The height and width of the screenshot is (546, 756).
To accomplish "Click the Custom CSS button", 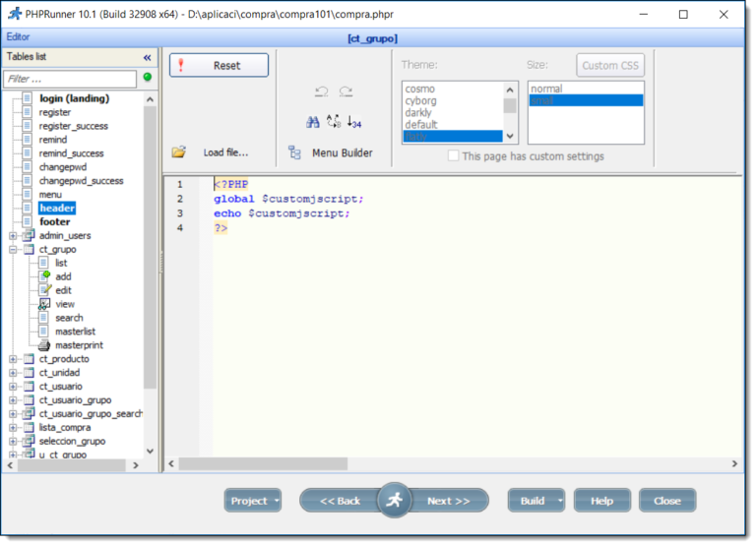I will pos(610,65).
